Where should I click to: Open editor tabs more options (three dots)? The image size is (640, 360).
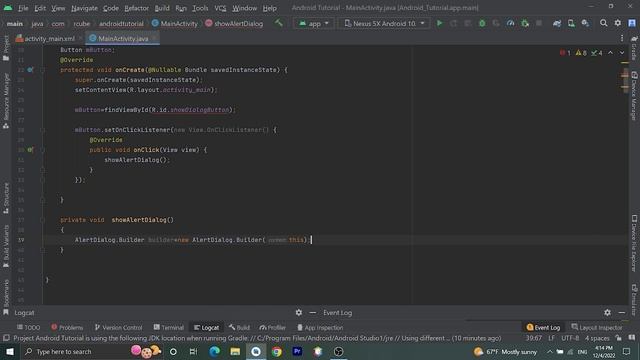point(622,38)
